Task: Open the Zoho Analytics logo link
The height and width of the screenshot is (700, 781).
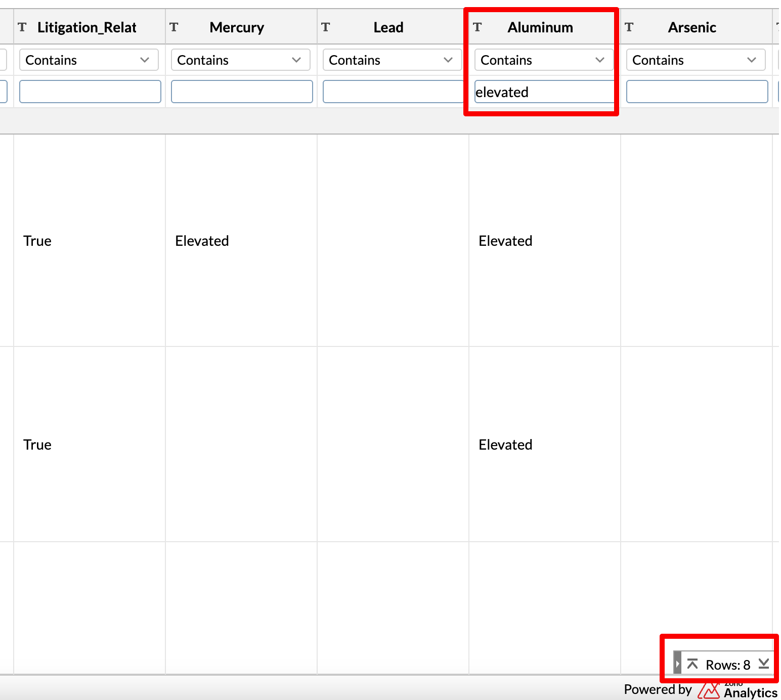Action: pyautogui.click(x=737, y=690)
